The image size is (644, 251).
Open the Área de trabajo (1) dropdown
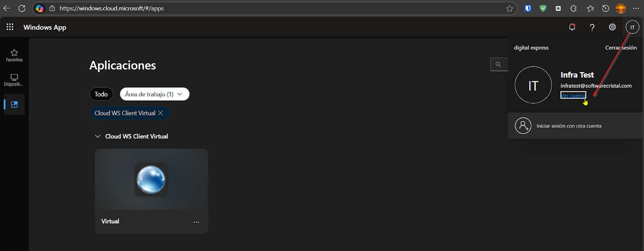155,94
